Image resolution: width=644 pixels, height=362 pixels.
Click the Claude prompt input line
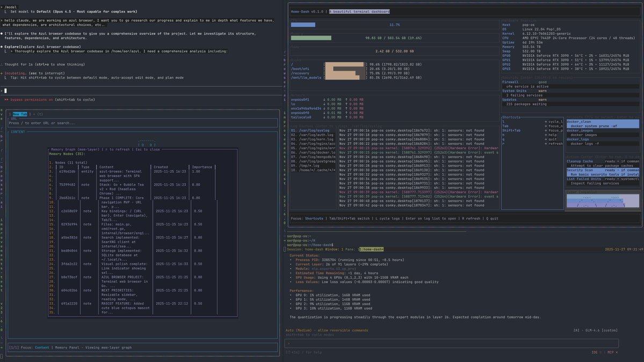(142, 91)
